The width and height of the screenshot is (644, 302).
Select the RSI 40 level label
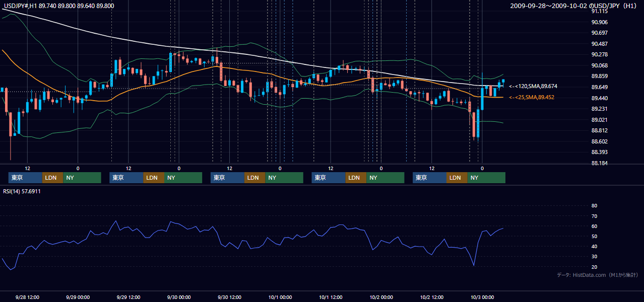click(x=594, y=246)
